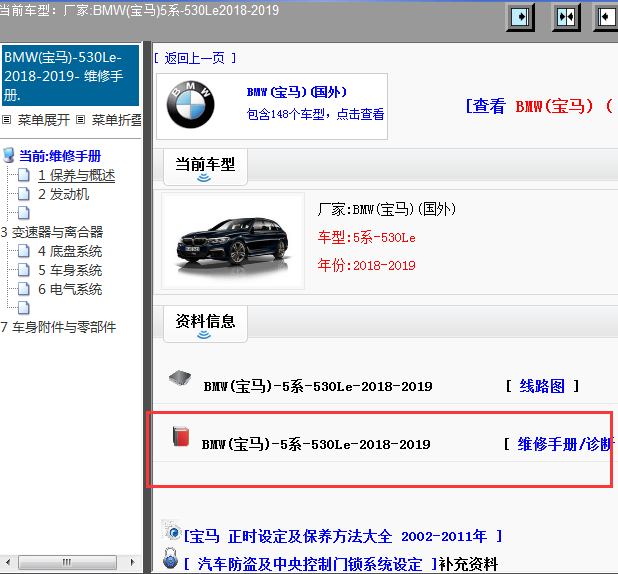The image size is (618, 574).
Task: Click the gray chip icon beside 线路图 row
Action: (180, 378)
